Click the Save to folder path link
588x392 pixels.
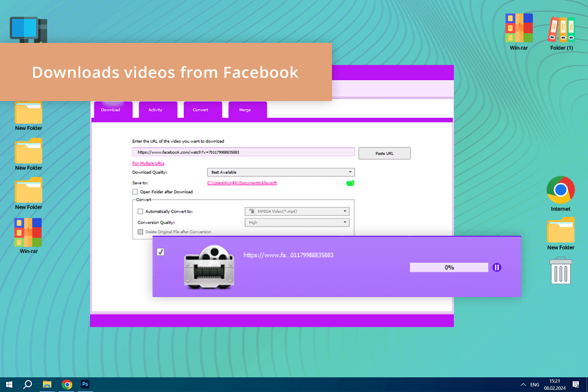pos(242,183)
